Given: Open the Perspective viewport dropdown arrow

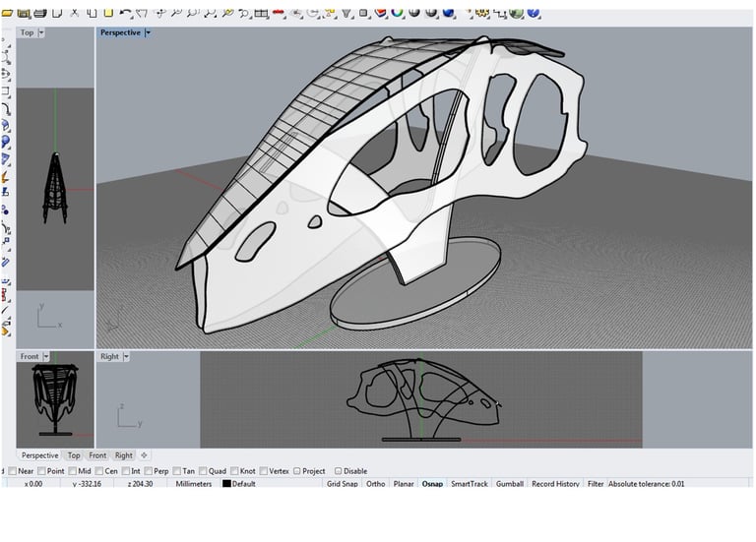Looking at the screenshot, I should [148, 32].
